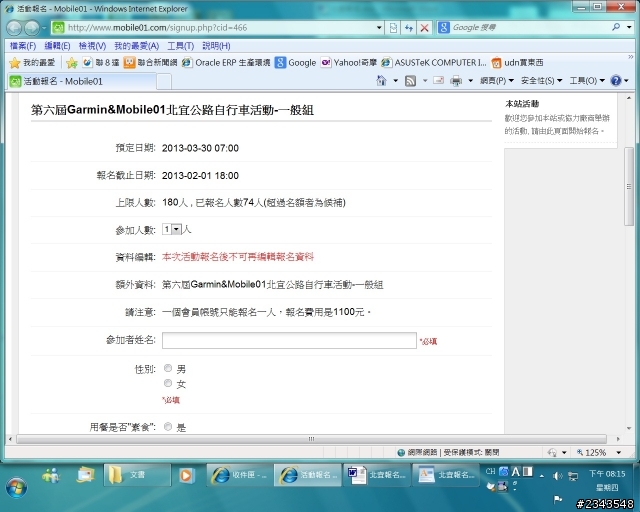Switch to the 收件匣 IE taskbar window

(239, 475)
